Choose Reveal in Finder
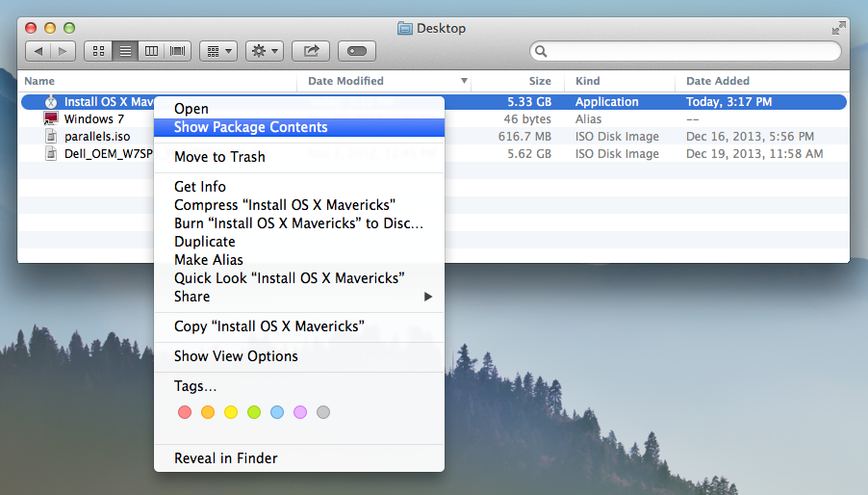 click(x=299, y=457)
